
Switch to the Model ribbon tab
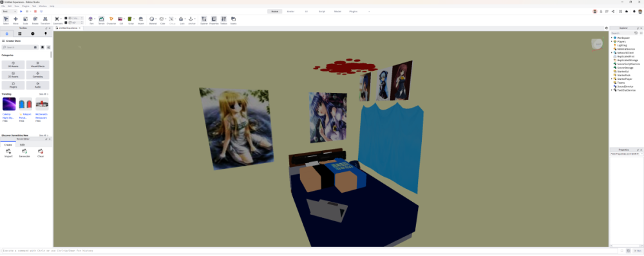[x=337, y=12]
